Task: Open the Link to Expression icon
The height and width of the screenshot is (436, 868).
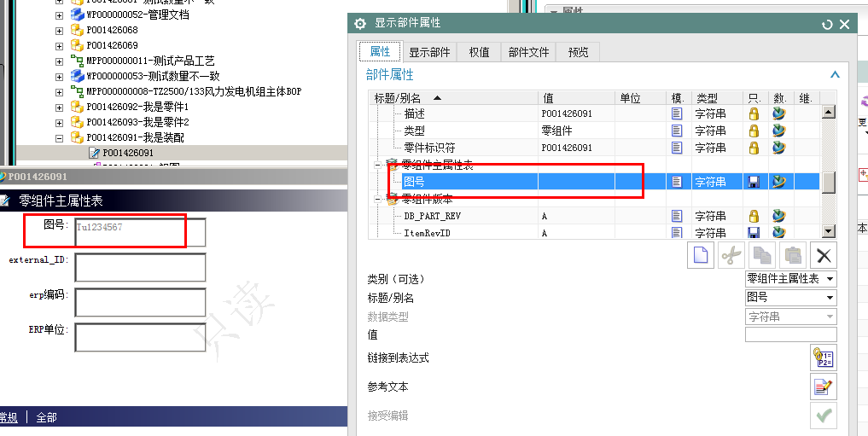Action: pos(823,358)
